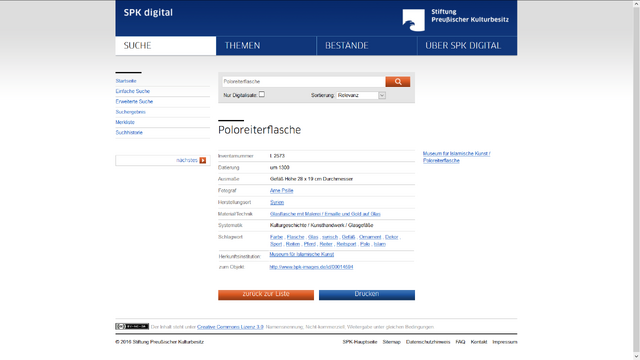Click the Reiten keyword link
Screen dimensions: 640x360
pyautogui.click(x=293, y=244)
